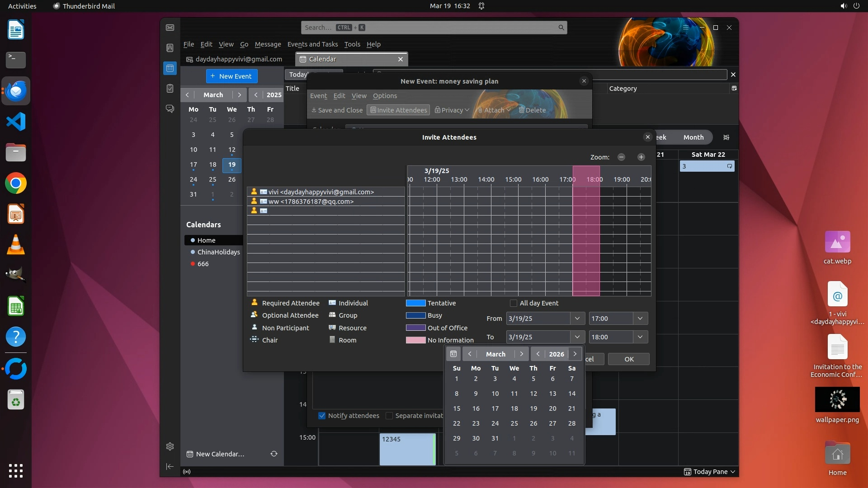Open the settings gear in the sidebar

pos(170,446)
